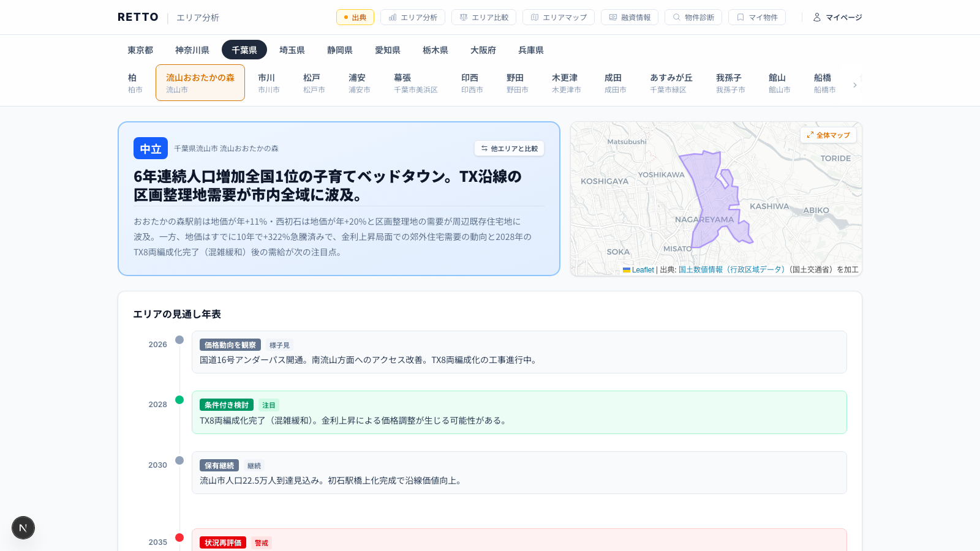
Task: Click the 警戒 label in the 2035 entry
Action: 262,543
